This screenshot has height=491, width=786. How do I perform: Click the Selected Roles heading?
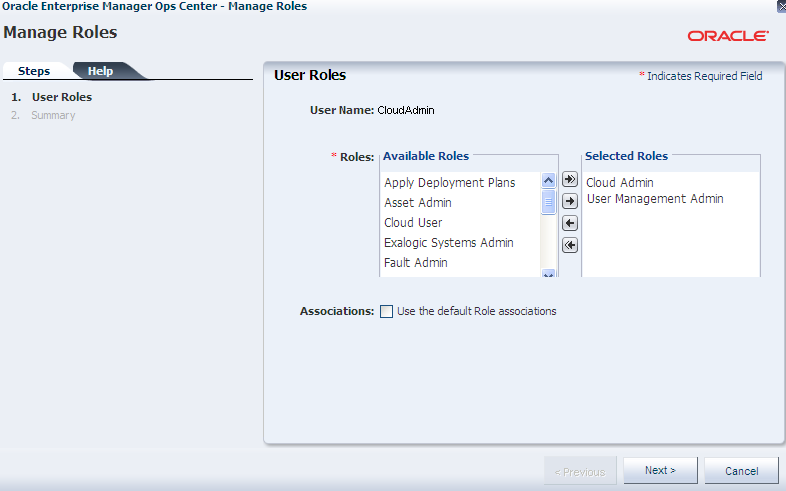pos(626,156)
